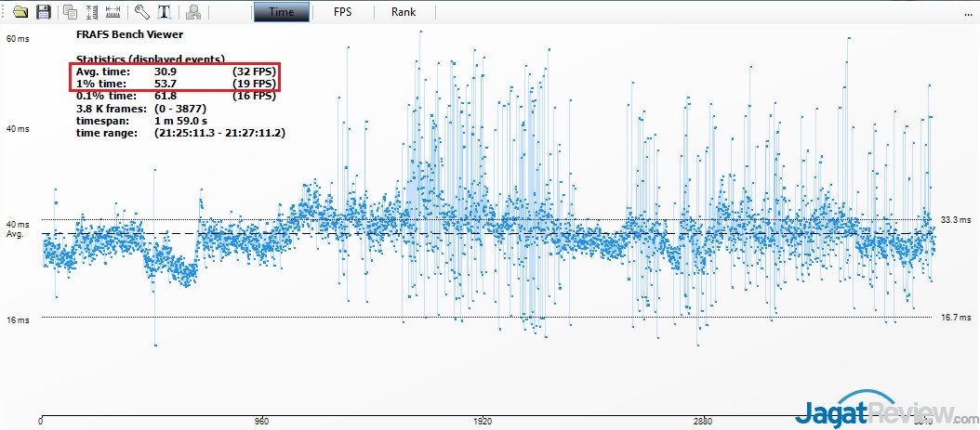Switch to the Time view
The width and height of the screenshot is (980, 430).
[x=282, y=12]
